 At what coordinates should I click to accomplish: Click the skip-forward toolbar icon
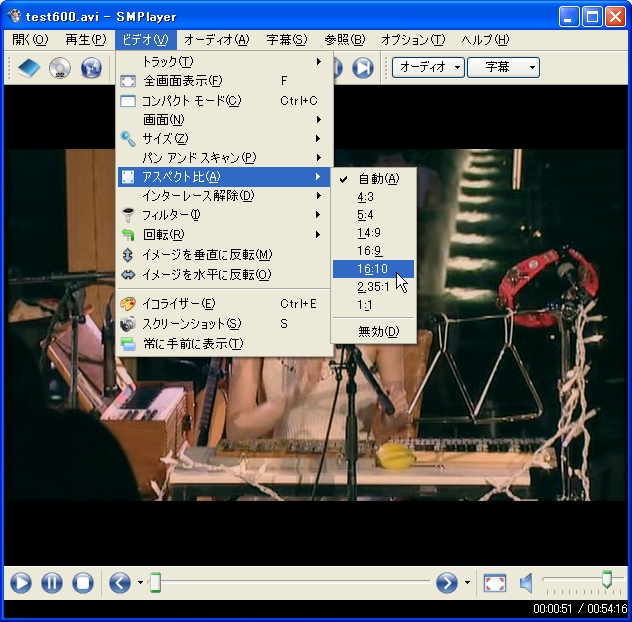363,67
